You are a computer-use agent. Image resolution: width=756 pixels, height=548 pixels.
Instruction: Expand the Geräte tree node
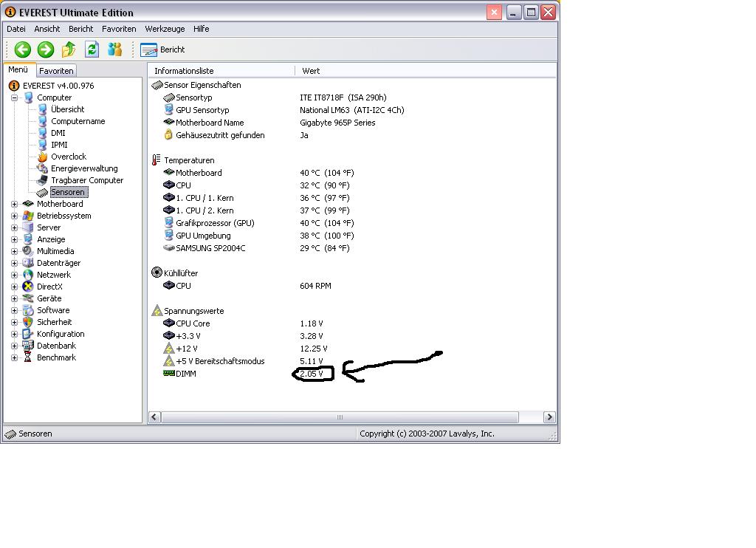pos(15,298)
